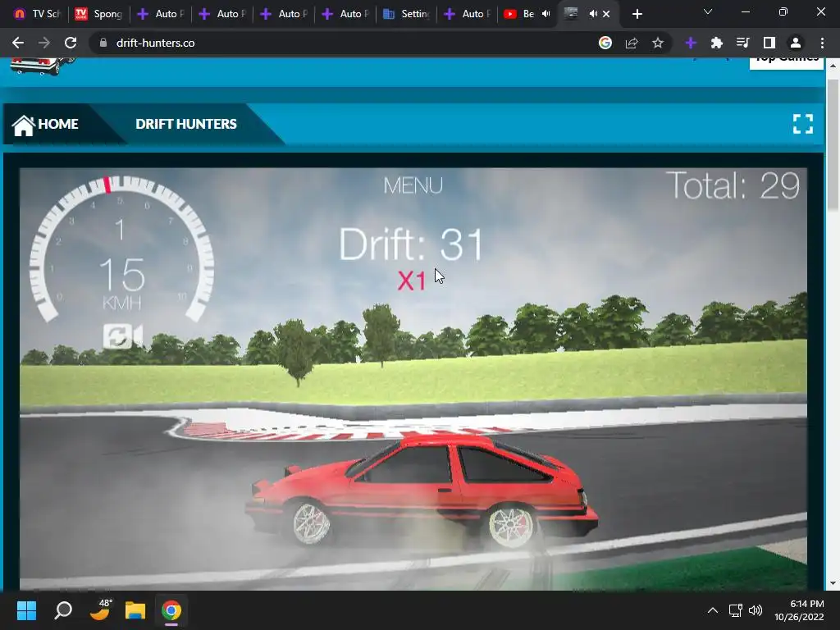This screenshot has height=630, width=840.
Task: Open a new browser tab
Action: click(x=637, y=14)
